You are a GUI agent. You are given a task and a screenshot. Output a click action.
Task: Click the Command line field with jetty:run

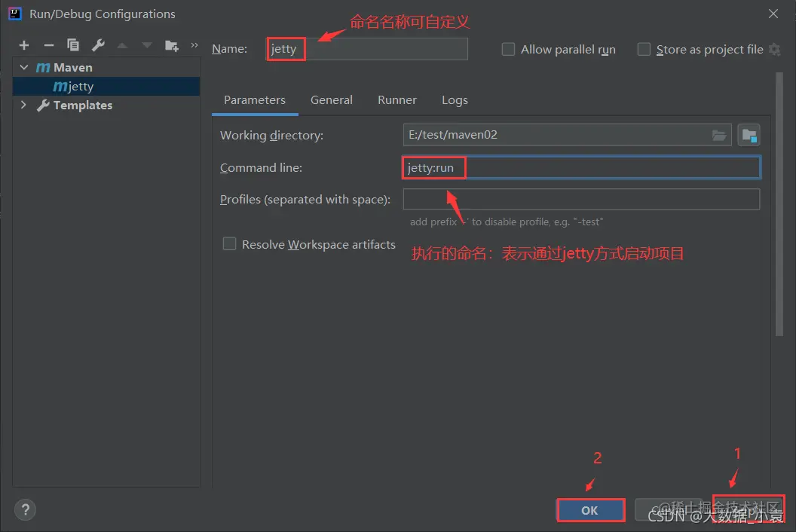pos(582,167)
